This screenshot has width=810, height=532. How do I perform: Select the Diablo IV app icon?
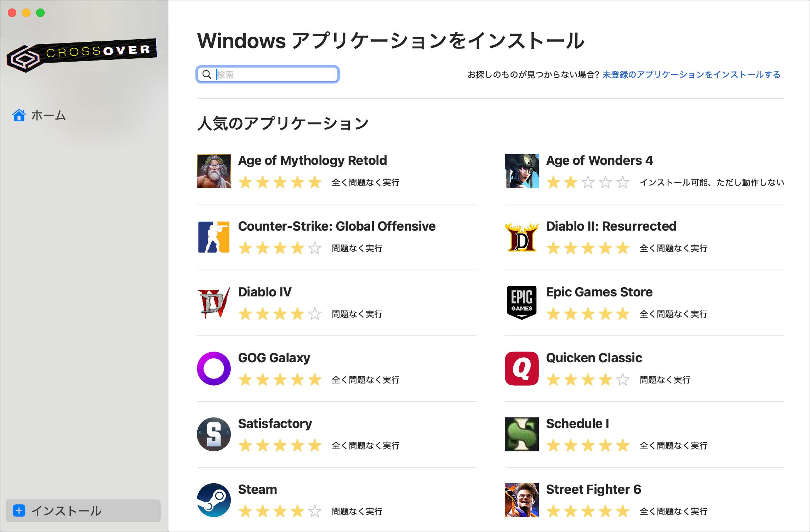[213, 303]
